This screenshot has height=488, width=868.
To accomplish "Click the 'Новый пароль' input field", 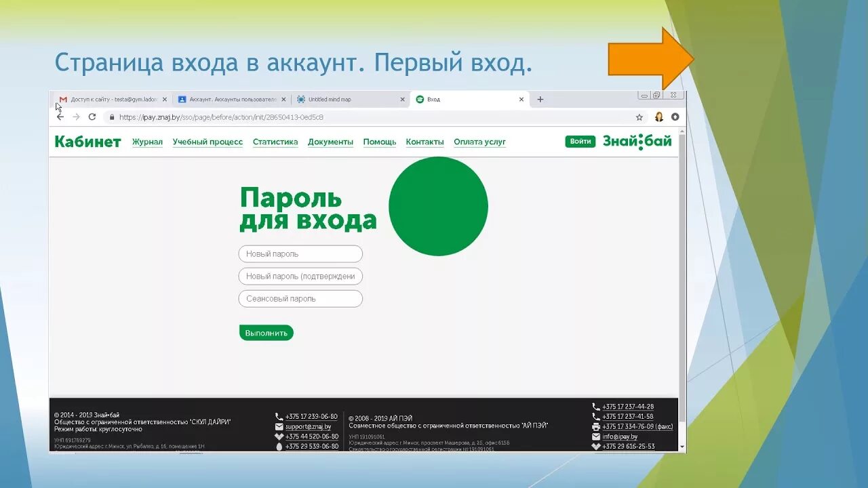I will 300,254.
